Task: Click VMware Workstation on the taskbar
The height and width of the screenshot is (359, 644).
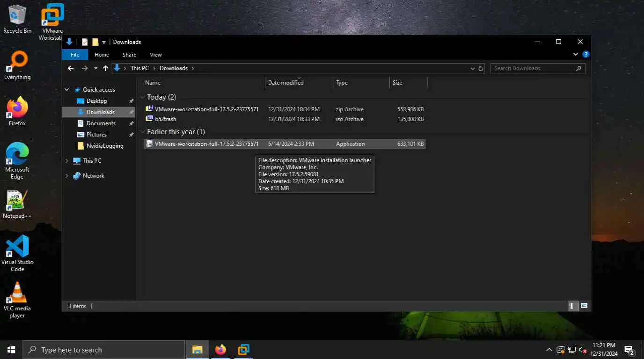Action: click(x=243, y=350)
